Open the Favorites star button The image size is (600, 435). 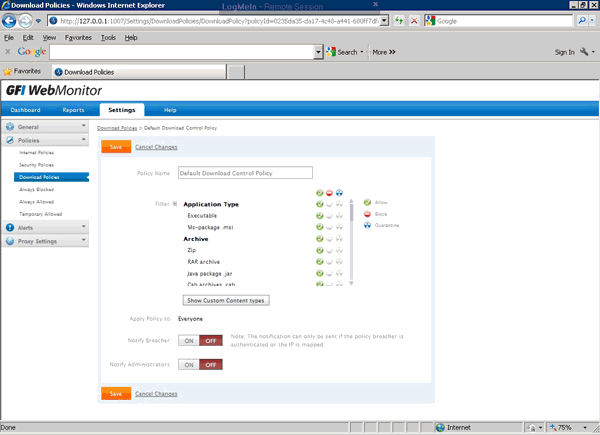(x=22, y=71)
